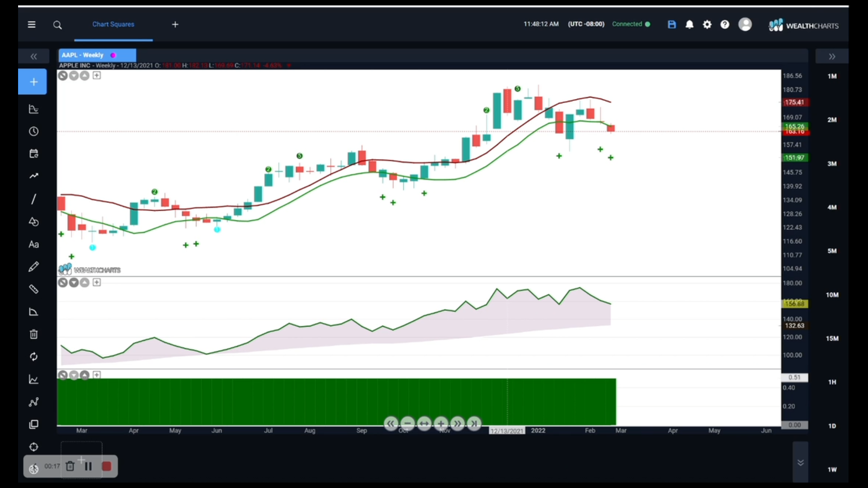Jump to the latest bar button
The height and width of the screenshot is (488, 868).
[x=474, y=424]
